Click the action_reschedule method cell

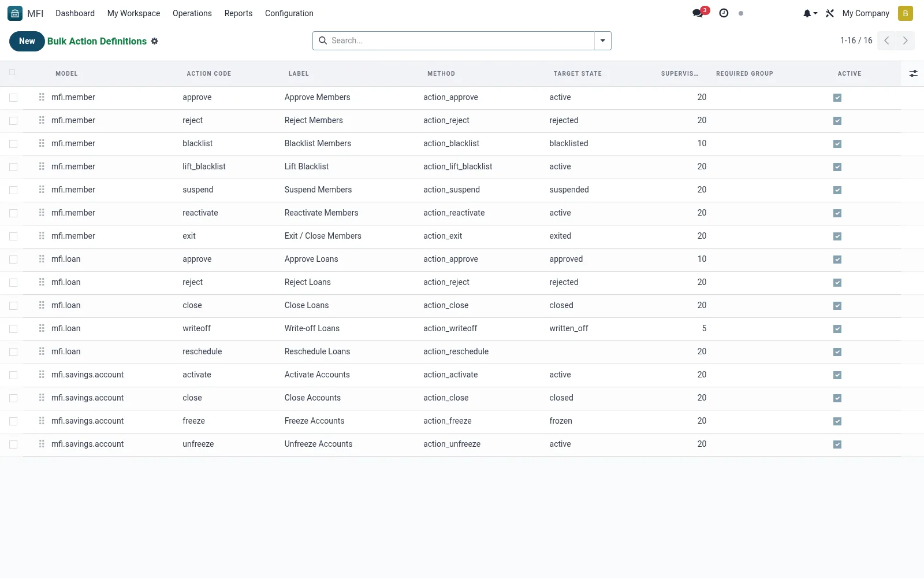456,351
